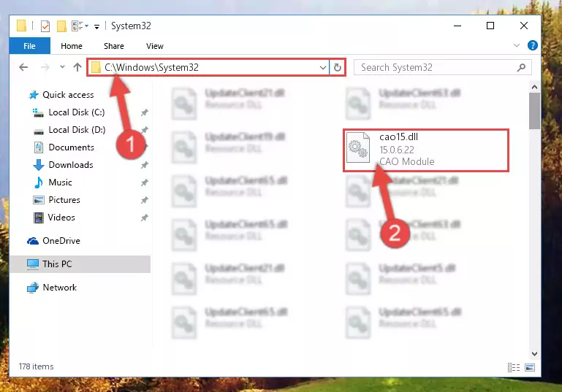Select the cao15.dll file name
The image size is (562, 392).
click(398, 137)
